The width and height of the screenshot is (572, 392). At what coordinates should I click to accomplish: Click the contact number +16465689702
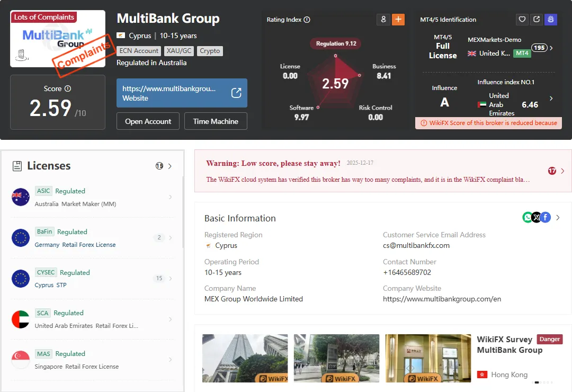tap(407, 272)
